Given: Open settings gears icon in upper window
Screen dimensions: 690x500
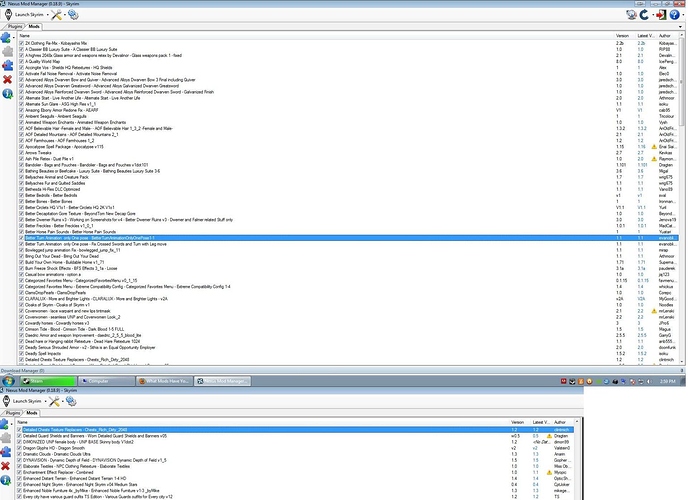Looking at the screenshot, I should (x=73, y=15).
